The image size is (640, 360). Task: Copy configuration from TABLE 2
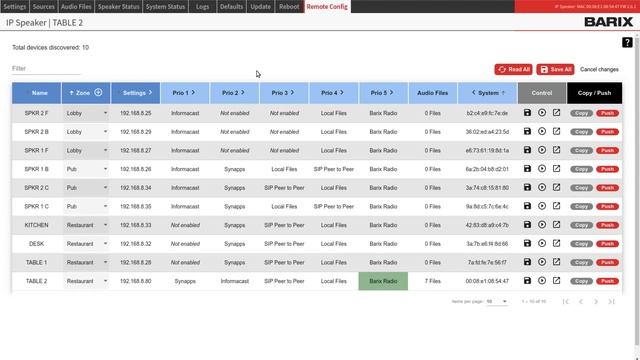(x=581, y=281)
